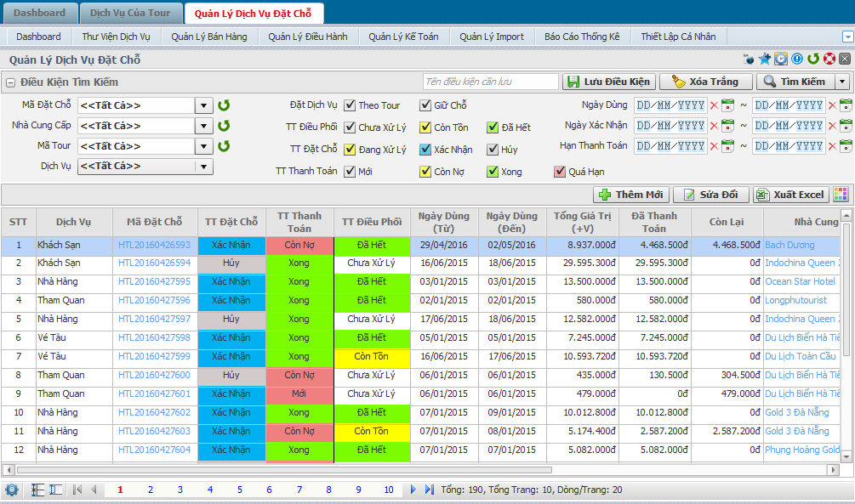The width and height of the screenshot is (855, 504).
Task: Expand the Dịch Vụ dropdown list
Action: [x=204, y=167]
